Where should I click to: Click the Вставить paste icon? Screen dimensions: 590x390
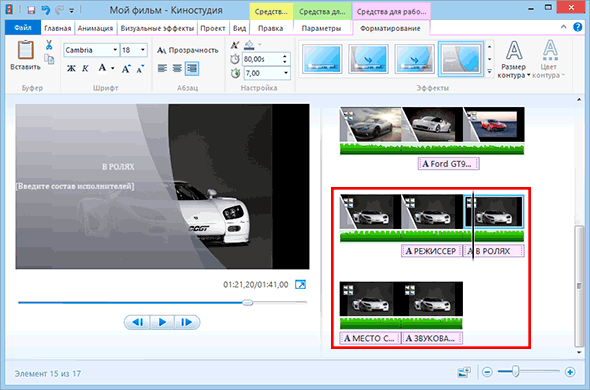click(x=26, y=50)
